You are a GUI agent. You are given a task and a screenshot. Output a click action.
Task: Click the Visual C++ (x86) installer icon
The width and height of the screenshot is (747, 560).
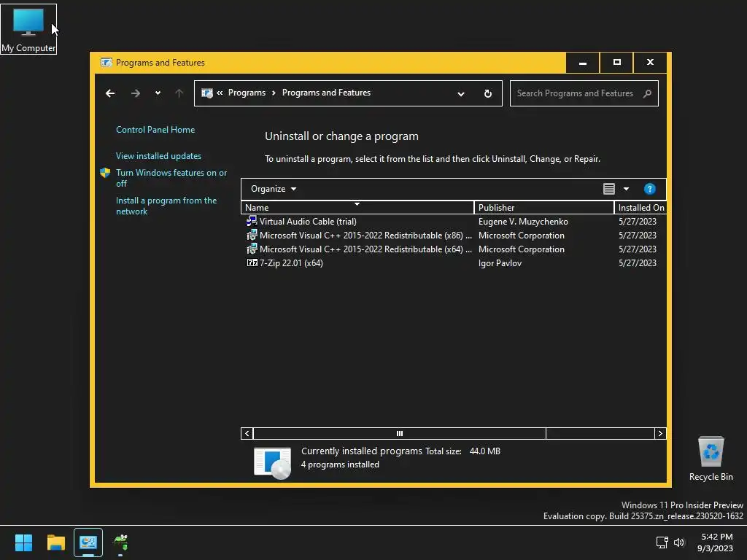[252, 235]
